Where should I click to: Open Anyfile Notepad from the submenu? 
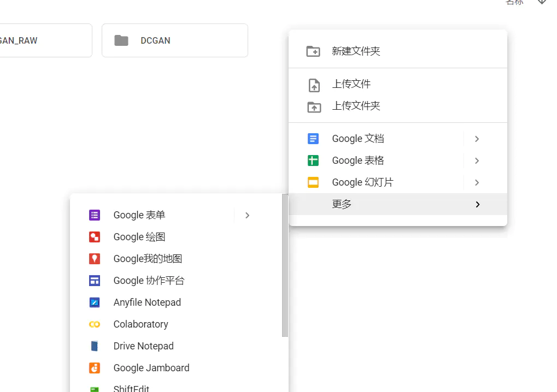[x=176, y=302]
